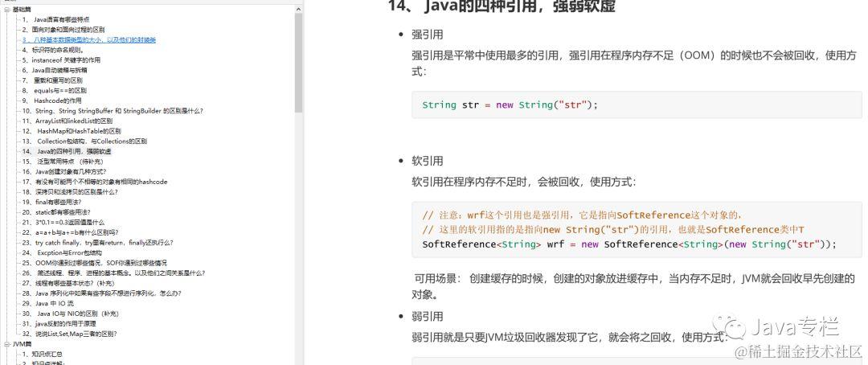
Task: Click the heading 14、Java的四种引用,强弱软虚
Action: coord(502,6)
